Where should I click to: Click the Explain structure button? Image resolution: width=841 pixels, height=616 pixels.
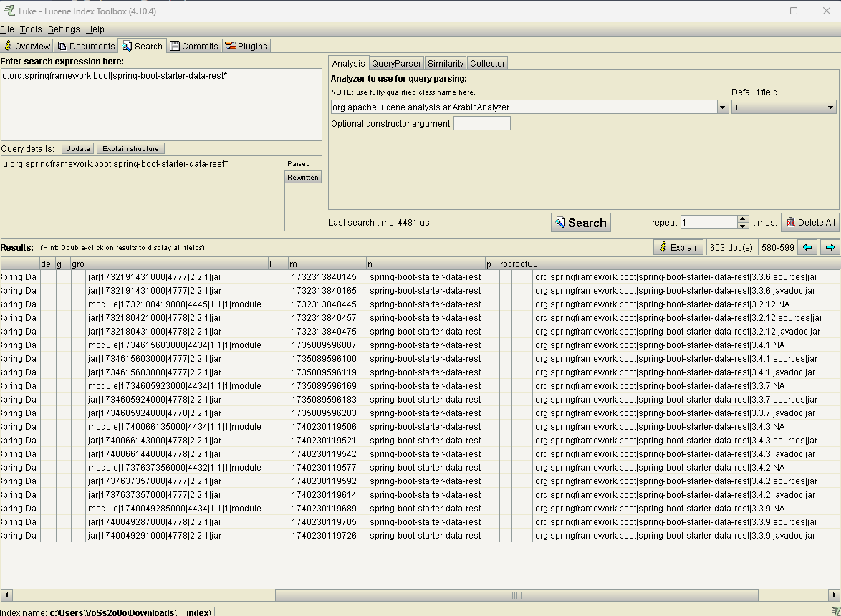(x=130, y=148)
